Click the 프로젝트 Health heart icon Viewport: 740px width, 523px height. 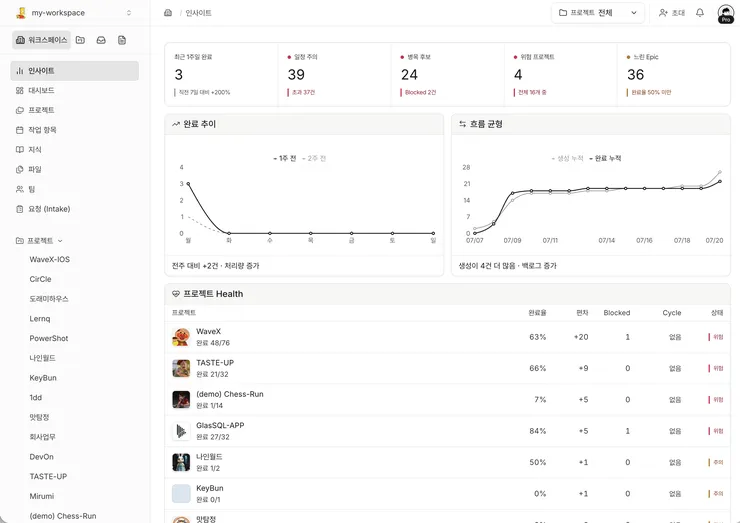pos(176,294)
